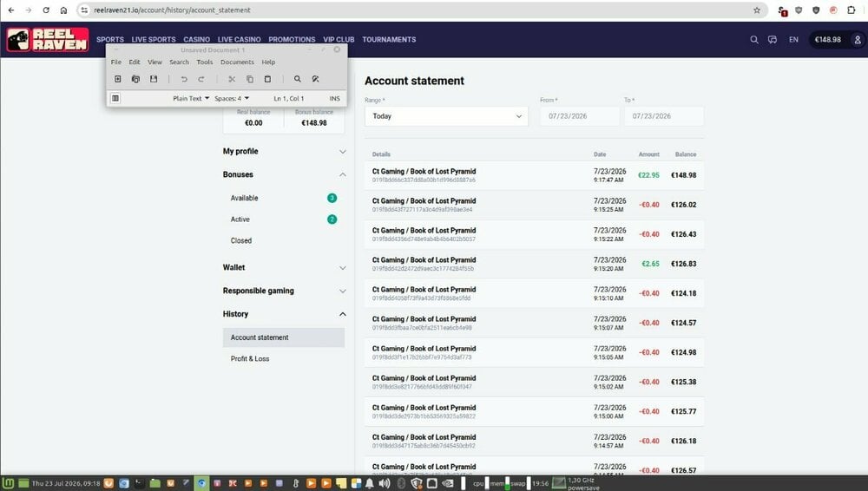Open the Help menu in text editor
This screenshot has height=491, width=868.
point(268,62)
